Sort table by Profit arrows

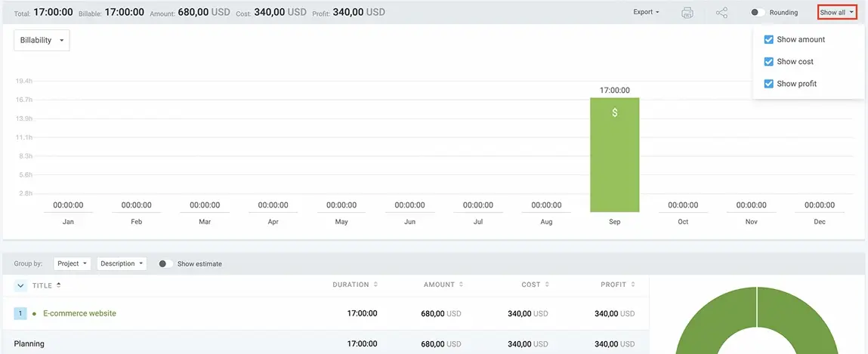tap(633, 285)
